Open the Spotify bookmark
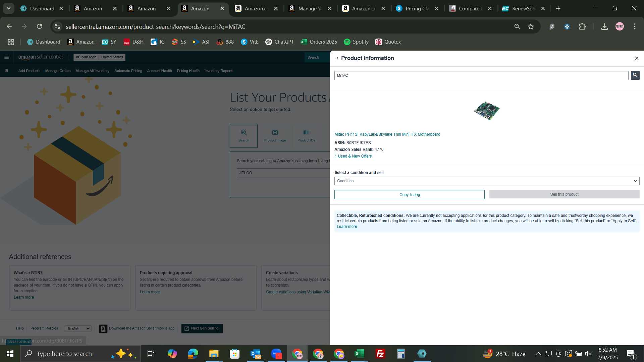The width and height of the screenshot is (644, 362). pos(356,42)
